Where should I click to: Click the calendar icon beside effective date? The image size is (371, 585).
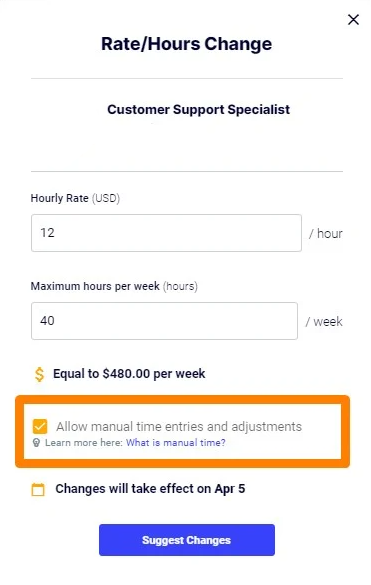(38, 489)
